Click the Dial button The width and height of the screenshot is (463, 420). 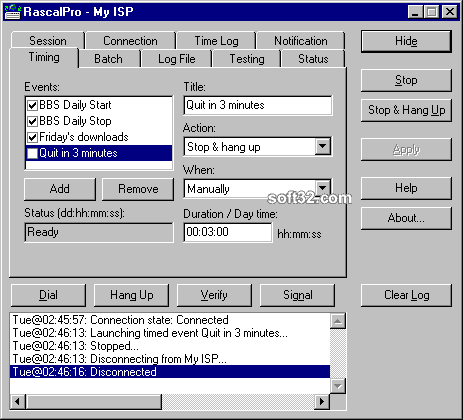click(48, 295)
